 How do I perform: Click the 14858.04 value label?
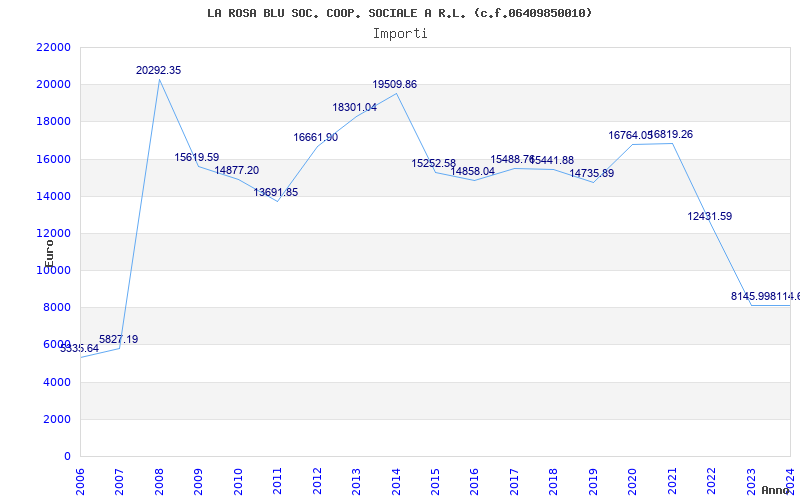(472, 171)
